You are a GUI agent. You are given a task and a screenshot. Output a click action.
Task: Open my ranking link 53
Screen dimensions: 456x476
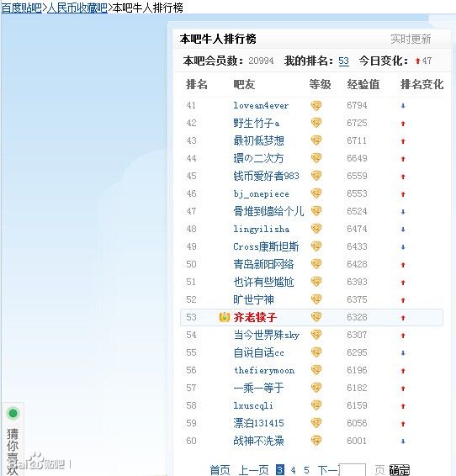tap(343, 61)
